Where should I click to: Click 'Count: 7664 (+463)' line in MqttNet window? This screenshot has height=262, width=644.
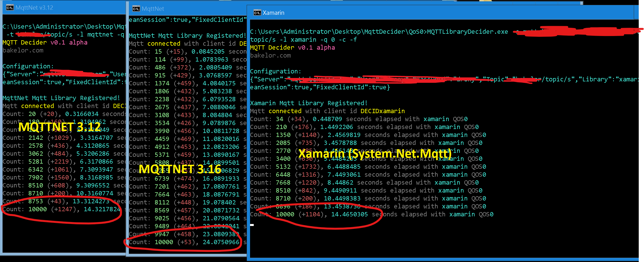click(188, 195)
